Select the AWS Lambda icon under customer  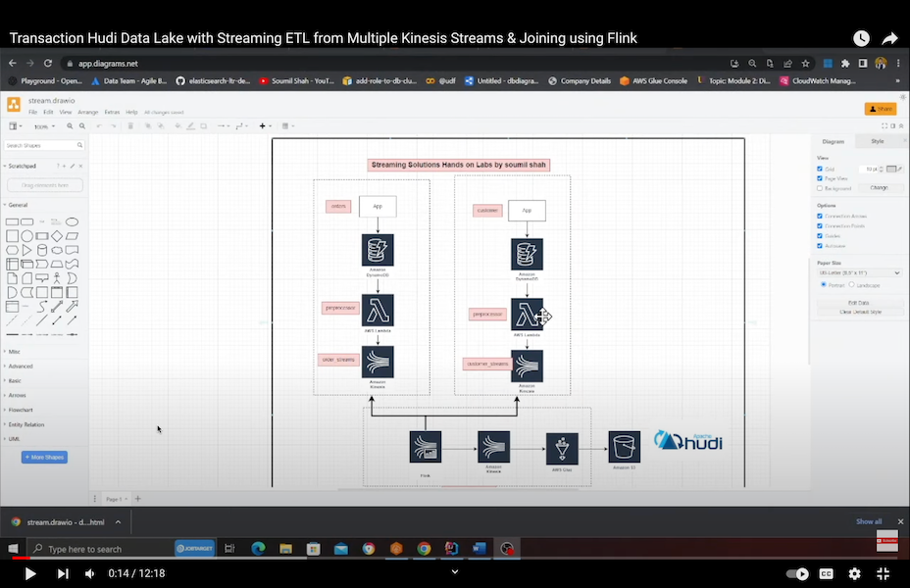click(x=527, y=315)
